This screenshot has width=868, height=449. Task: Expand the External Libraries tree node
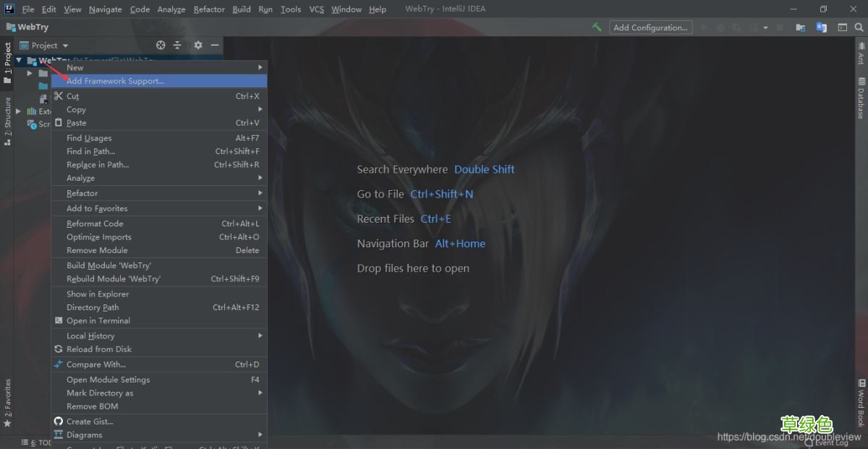(19, 111)
